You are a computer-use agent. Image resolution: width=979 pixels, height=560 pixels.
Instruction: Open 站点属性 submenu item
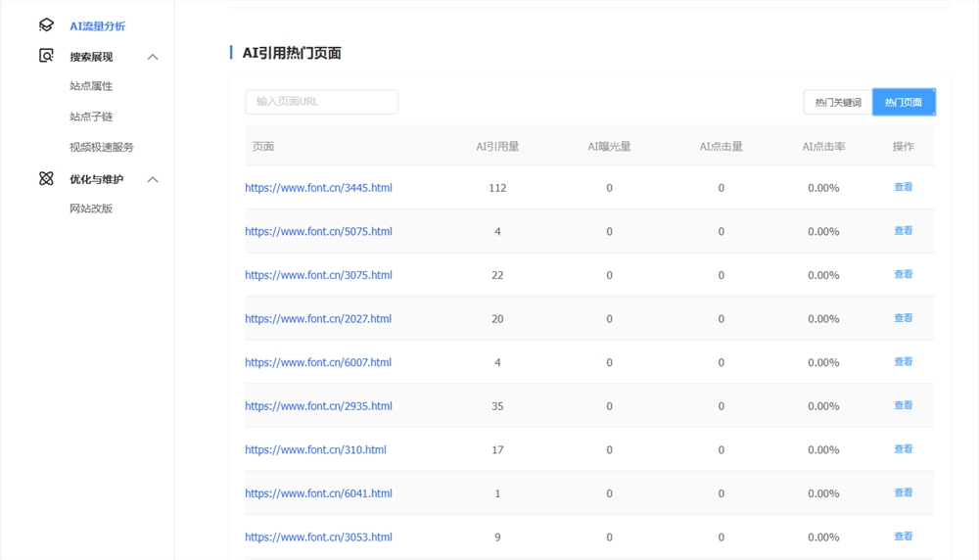91,86
